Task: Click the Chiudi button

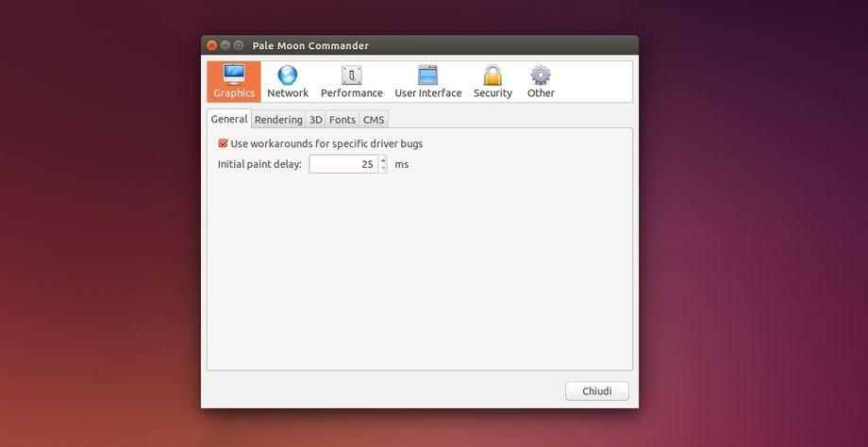Action: (596, 391)
